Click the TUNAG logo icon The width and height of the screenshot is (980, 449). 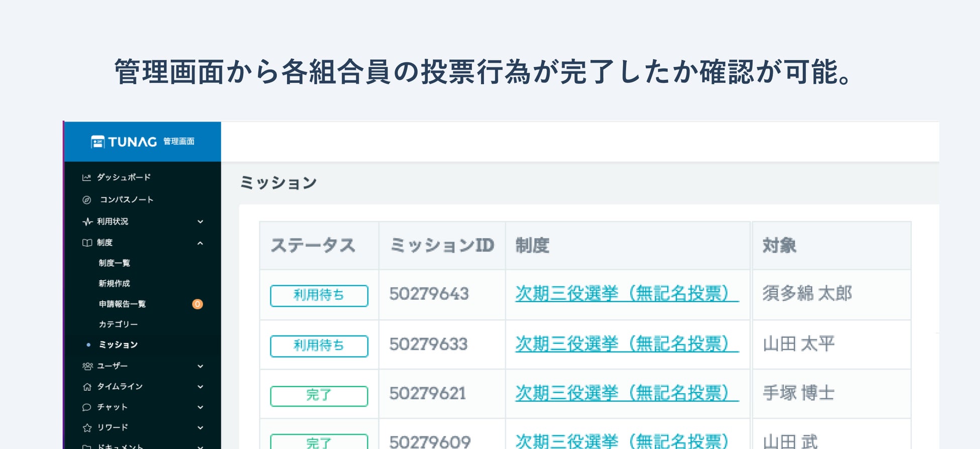(x=97, y=142)
